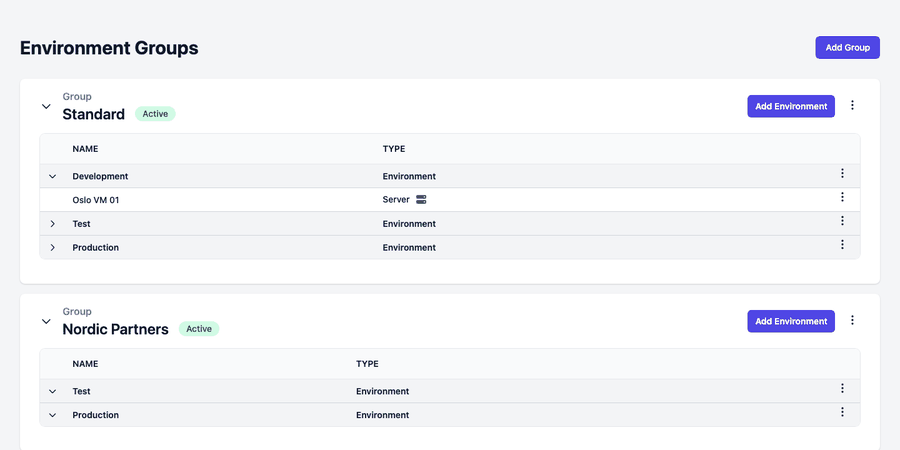Screen dimensions: 900x450
Task: Collapse Production environment in Nordic Partners
Action: pos(53,415)
